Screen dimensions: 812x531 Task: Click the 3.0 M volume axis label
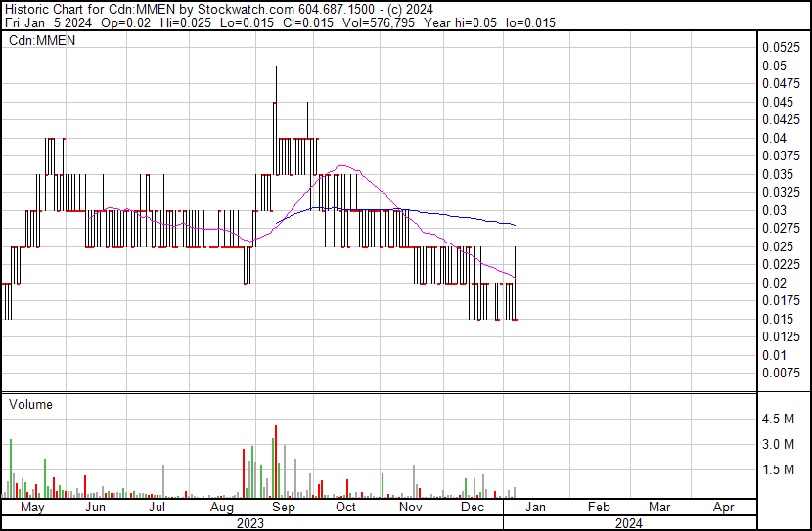click(x=778, y=444)
